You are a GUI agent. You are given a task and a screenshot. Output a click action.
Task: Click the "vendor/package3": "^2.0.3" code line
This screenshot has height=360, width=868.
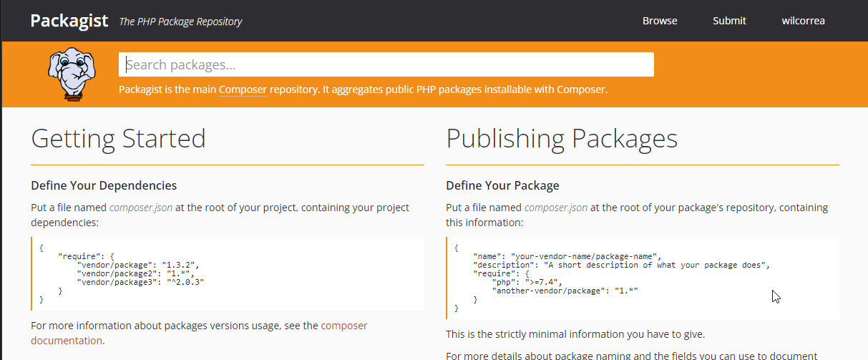point(141,282)
